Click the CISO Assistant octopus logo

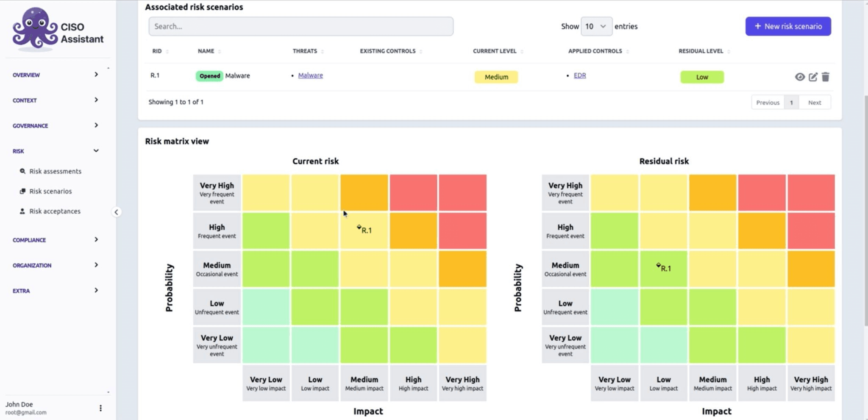pos(35,27)
